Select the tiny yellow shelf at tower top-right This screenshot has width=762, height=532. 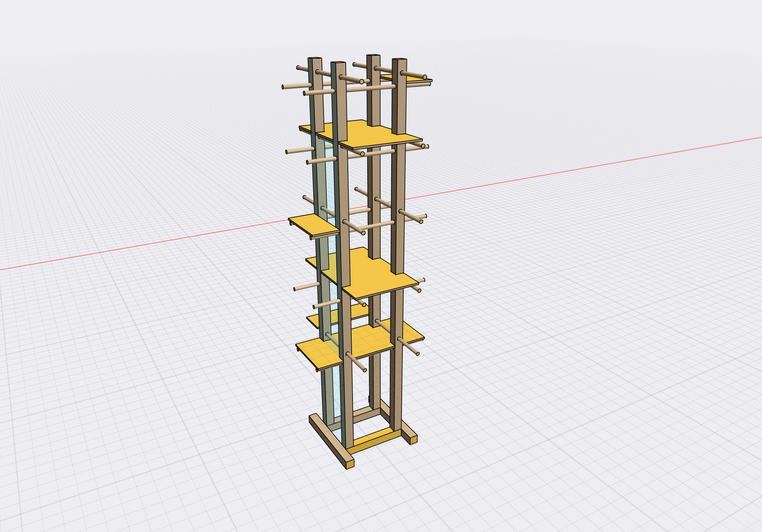tap(412, 79)
